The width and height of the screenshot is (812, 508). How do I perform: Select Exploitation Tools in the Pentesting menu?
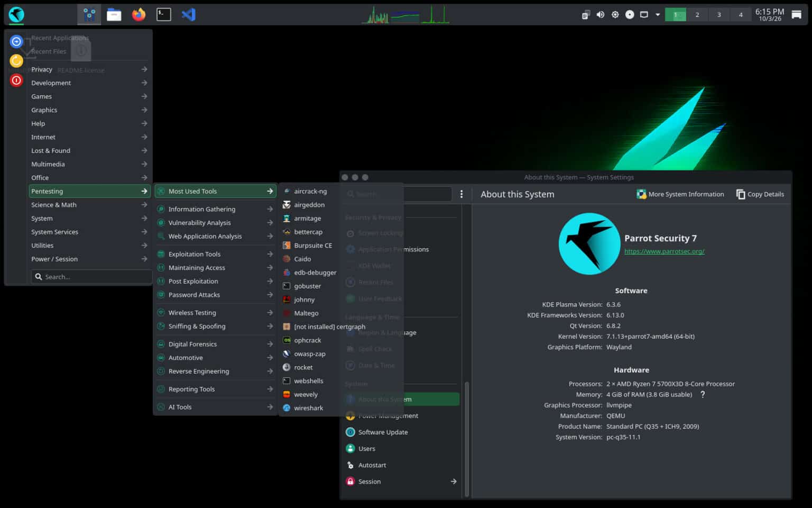point(215,255)
